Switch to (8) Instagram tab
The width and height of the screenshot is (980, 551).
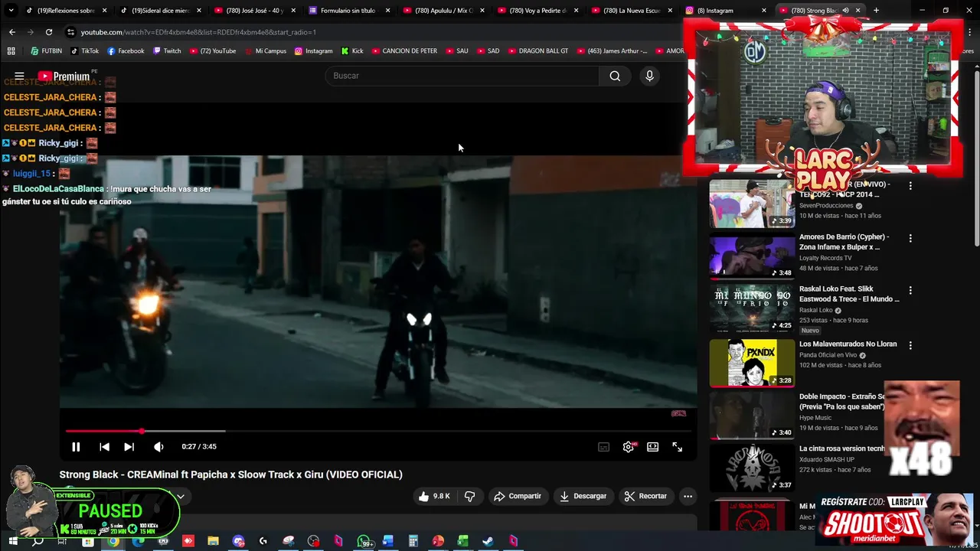click(724, 11)
